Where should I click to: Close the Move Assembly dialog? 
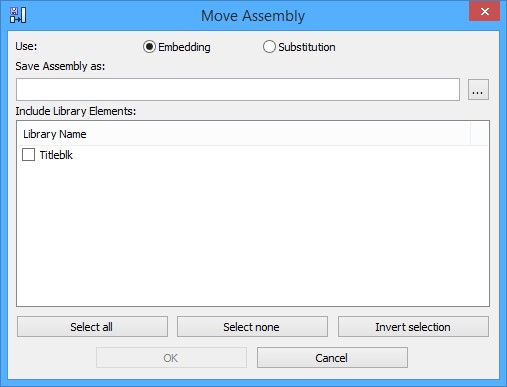[x=485, y=12]
